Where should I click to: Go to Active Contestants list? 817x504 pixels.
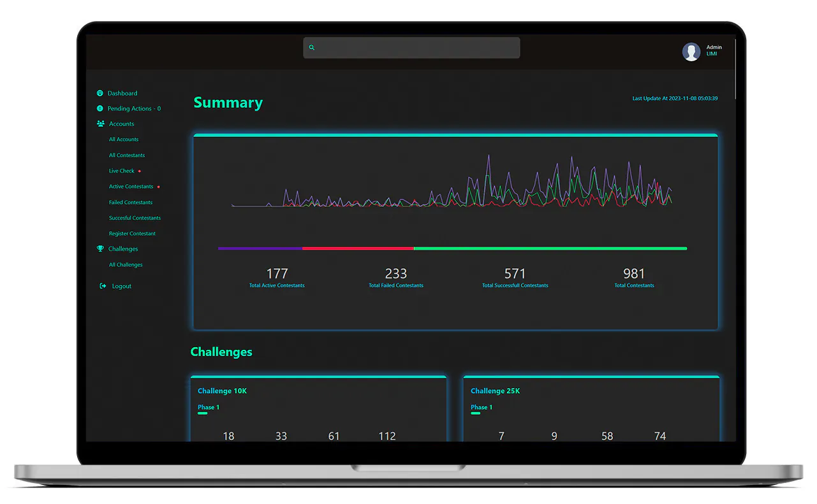pyautogui.click(x=131, y=186)
